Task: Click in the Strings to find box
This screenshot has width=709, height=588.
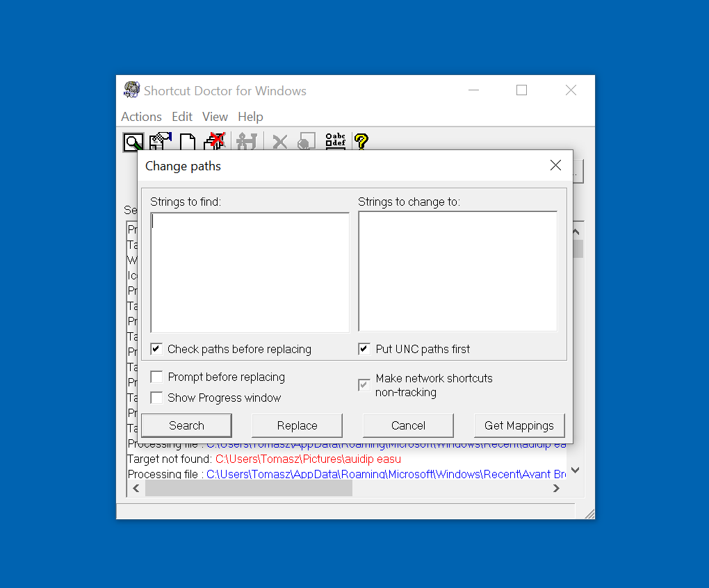Action: (x=250, y=272)
